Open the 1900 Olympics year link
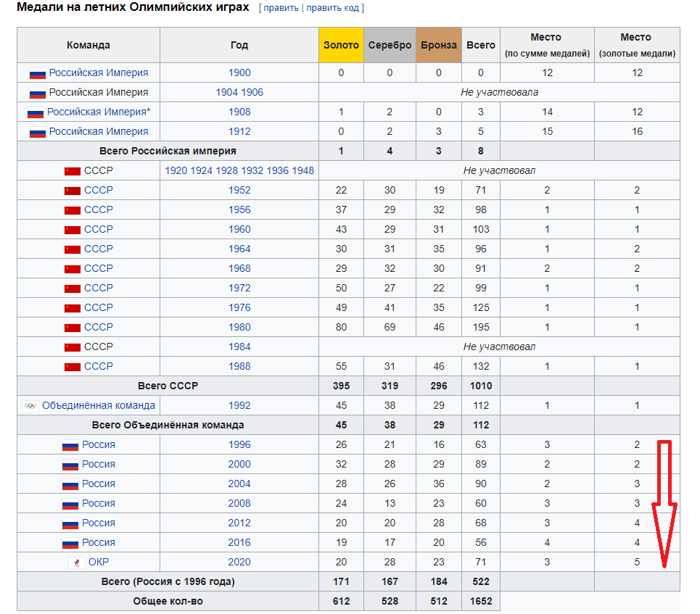 (x=239, y=72)
